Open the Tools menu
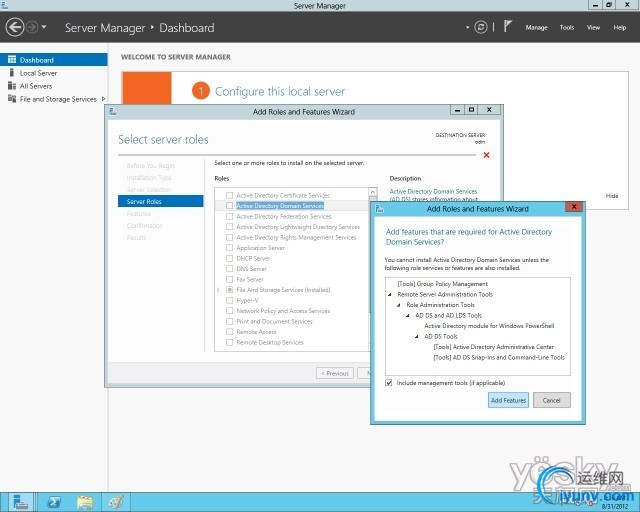 coord(567,27)
